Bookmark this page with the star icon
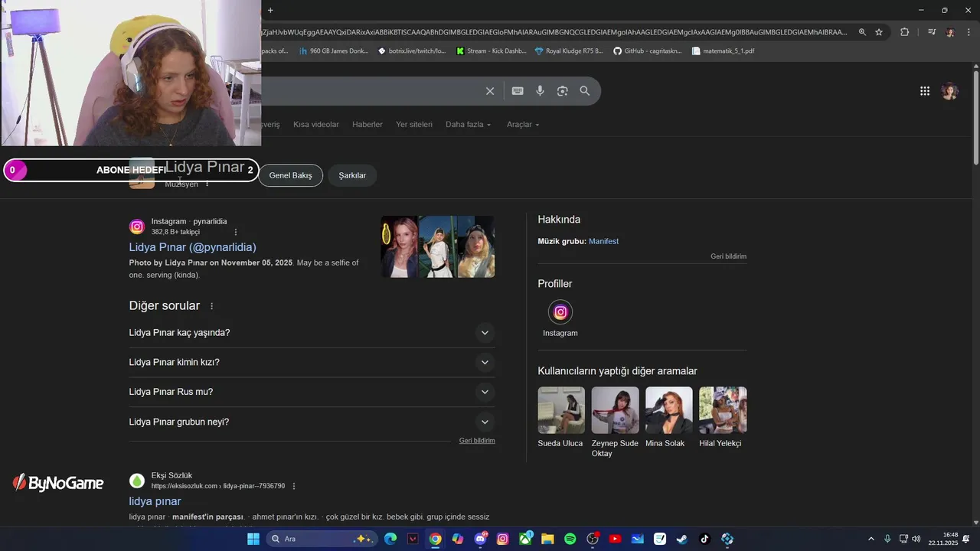This screenshot has width=980, height=551. tap(879, 32)
